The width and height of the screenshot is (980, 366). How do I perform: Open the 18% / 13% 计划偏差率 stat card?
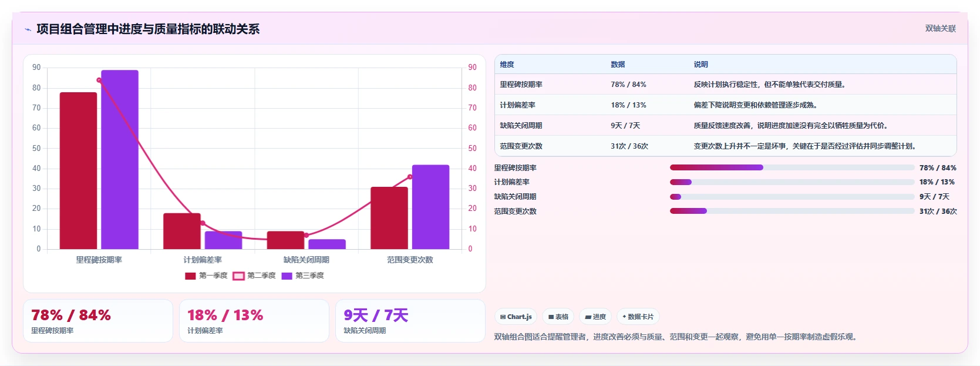(x=254, y=321)
